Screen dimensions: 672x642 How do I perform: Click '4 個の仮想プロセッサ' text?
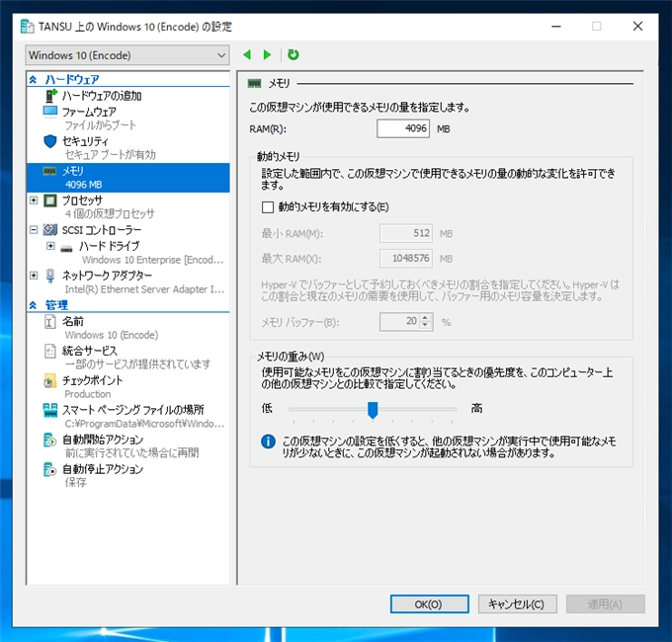[x=110, y=213]
